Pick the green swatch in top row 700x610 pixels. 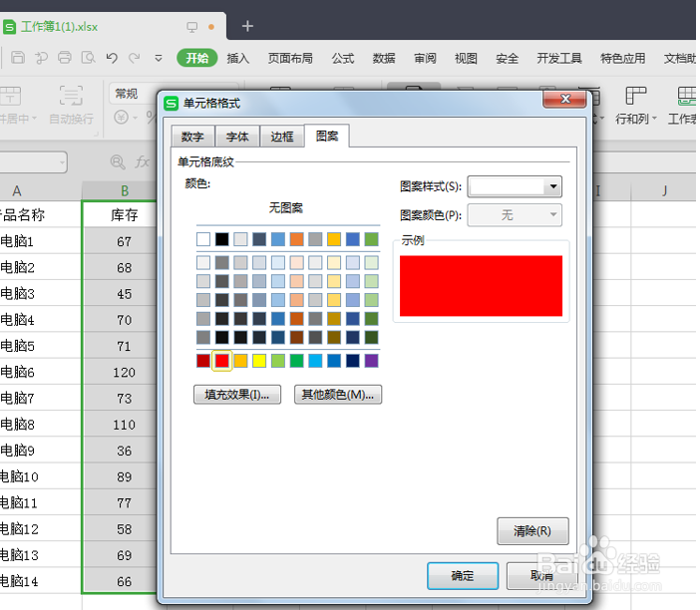(371, 239)
